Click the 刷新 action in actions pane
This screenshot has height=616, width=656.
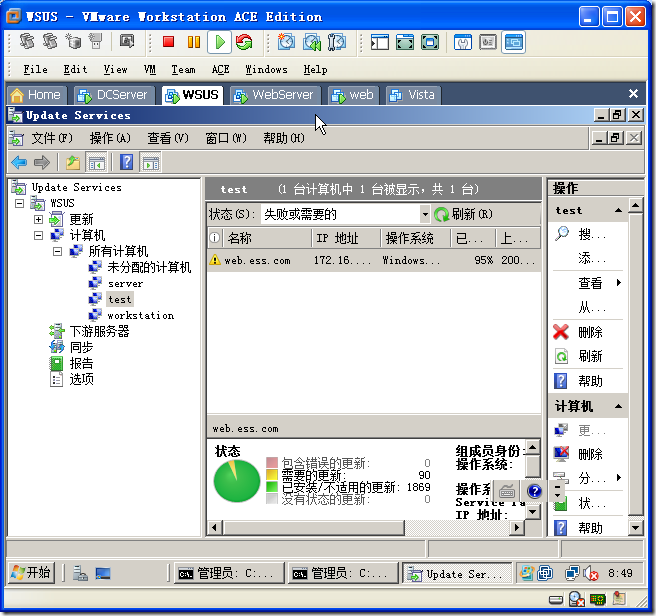(590, 357)
